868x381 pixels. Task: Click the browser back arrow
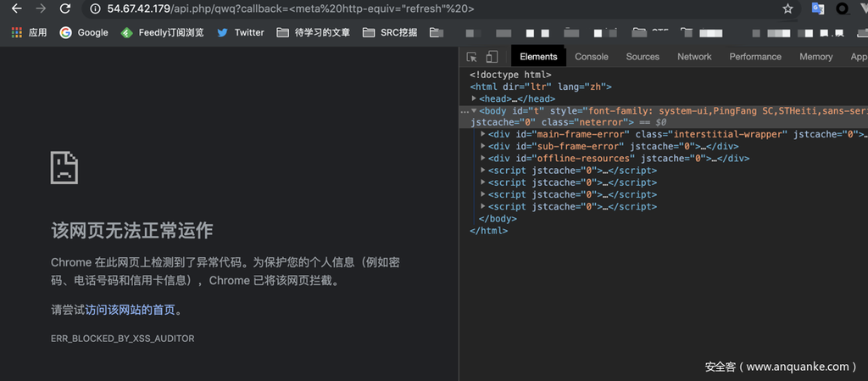tap(16, 9)
